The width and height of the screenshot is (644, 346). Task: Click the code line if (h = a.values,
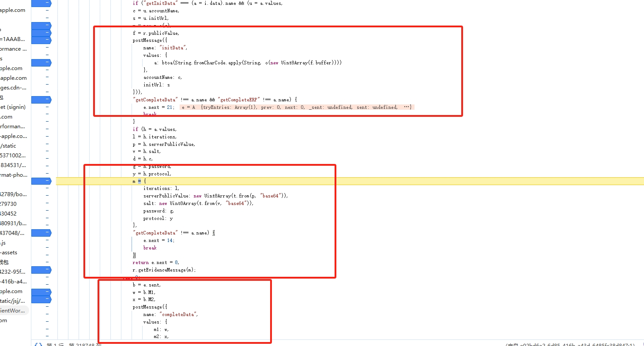tap(154, 129)
